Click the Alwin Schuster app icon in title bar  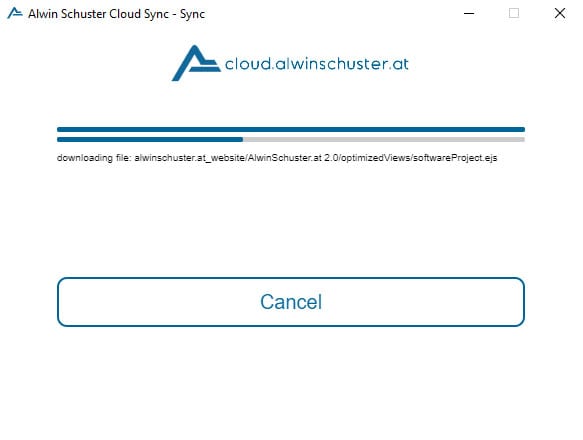(15, 13)
